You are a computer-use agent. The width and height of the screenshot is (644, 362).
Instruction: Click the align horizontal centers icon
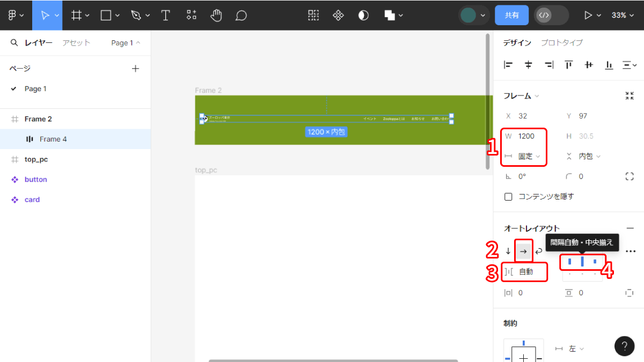coord(529,65)
